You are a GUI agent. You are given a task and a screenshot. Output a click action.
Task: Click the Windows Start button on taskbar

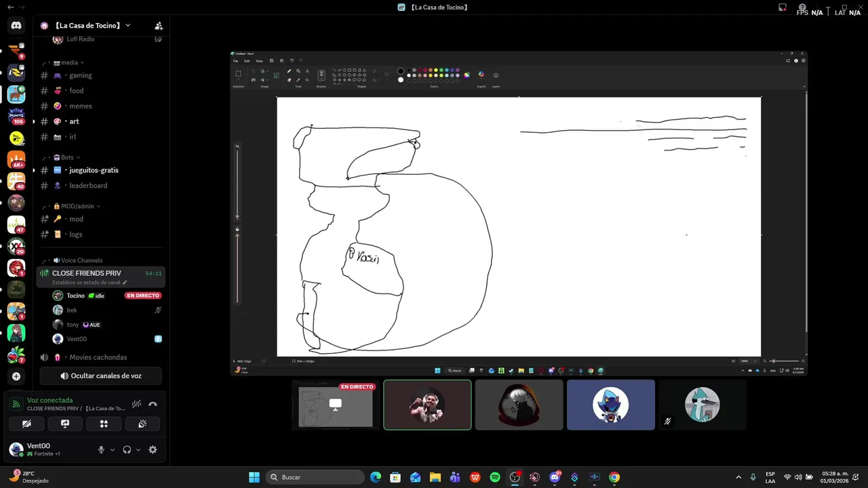[x=254, y=477]
